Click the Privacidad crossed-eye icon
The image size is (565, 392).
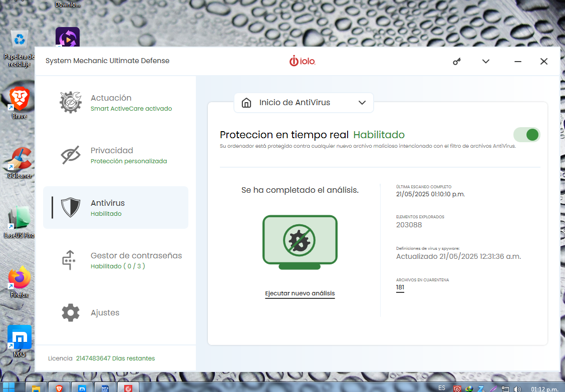coord(70,155)
